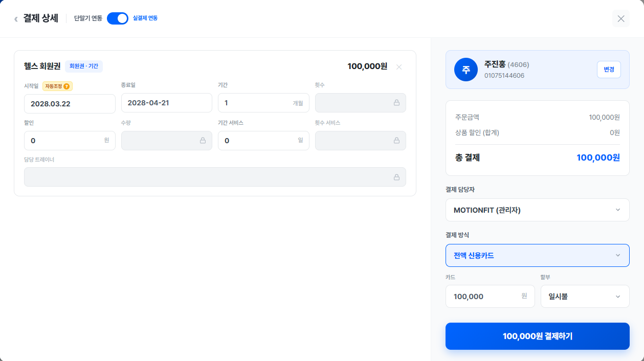Click the 단말기 연동 label

(88, 18)
